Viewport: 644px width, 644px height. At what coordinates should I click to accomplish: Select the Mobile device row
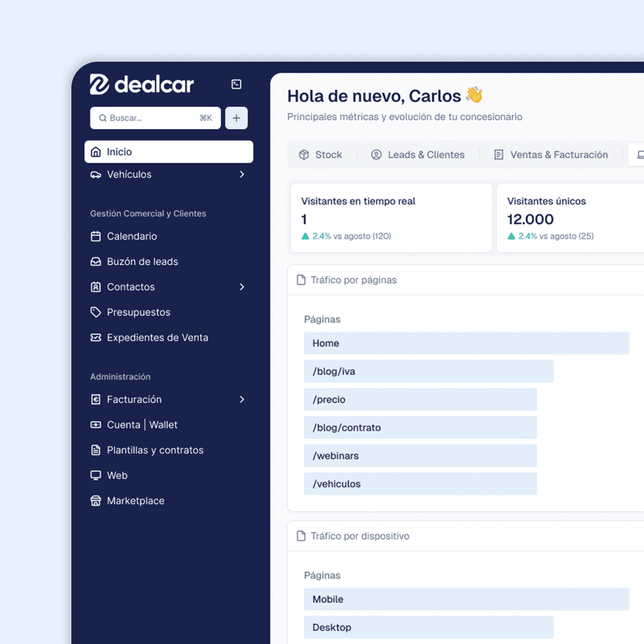coord(466,599)
